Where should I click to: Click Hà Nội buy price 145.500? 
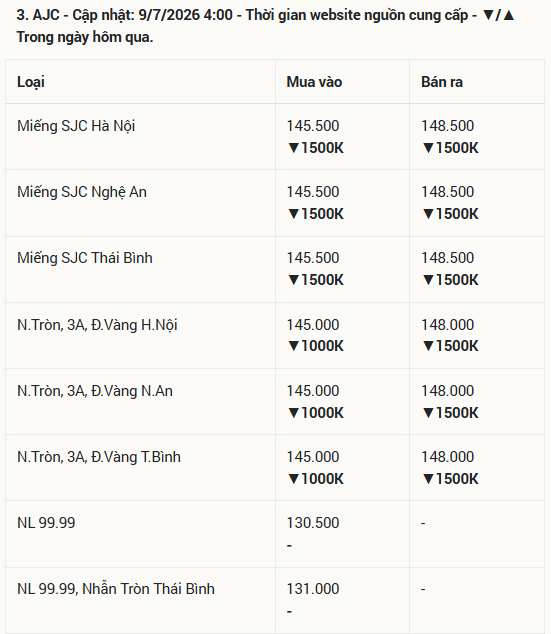313,126
